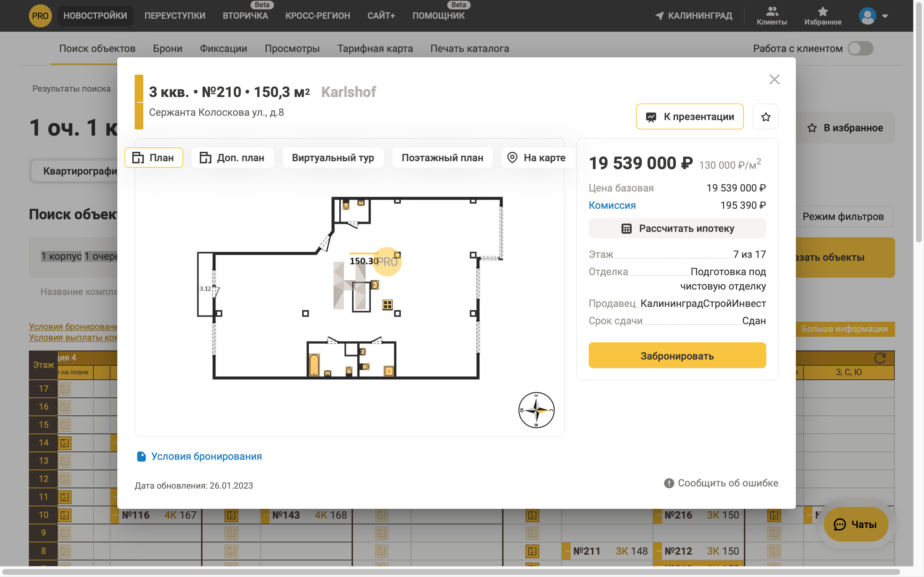This screenshot has height=577, width=924.
Task: Click the horizontal scrollbar at the bottom
Action: (x=450, y=572)
